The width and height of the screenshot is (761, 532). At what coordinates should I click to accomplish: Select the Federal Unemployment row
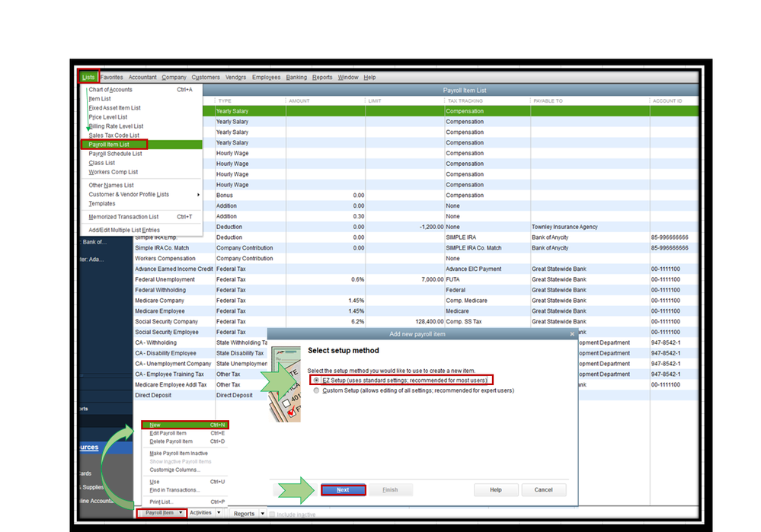tap(416, 279)
